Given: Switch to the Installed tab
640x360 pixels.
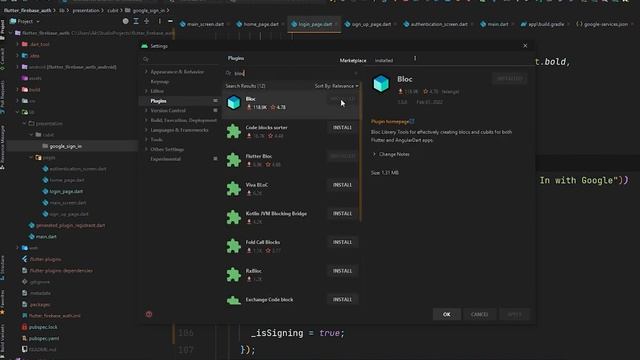Looking at the screenshot, I should (384, 60).
